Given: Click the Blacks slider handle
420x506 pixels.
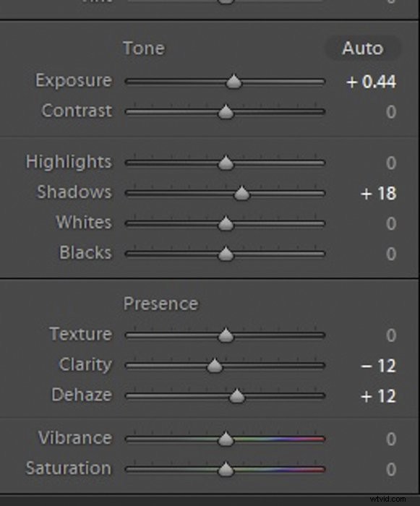Looking at the screenshot, I should [x=226, y=254].
